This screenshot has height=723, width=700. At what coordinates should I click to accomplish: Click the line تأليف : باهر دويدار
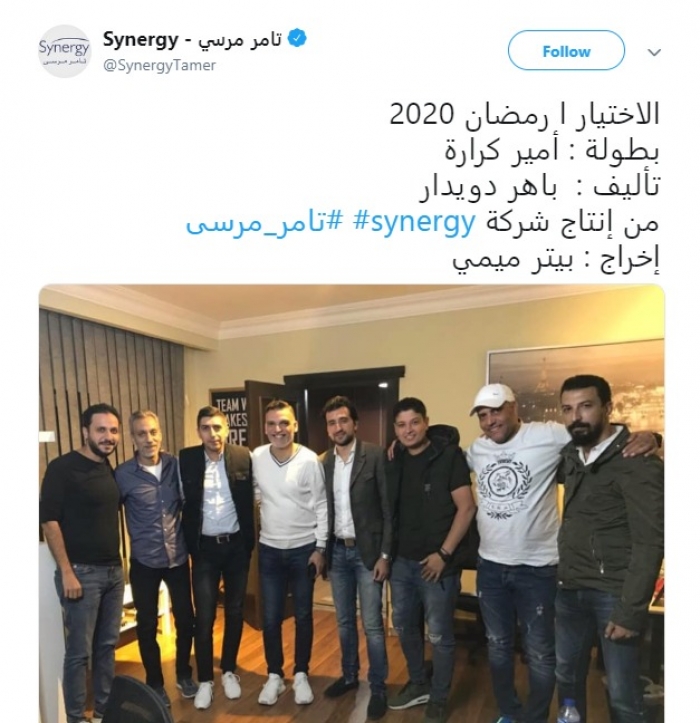pyautogui.click(x=539, y=186)
